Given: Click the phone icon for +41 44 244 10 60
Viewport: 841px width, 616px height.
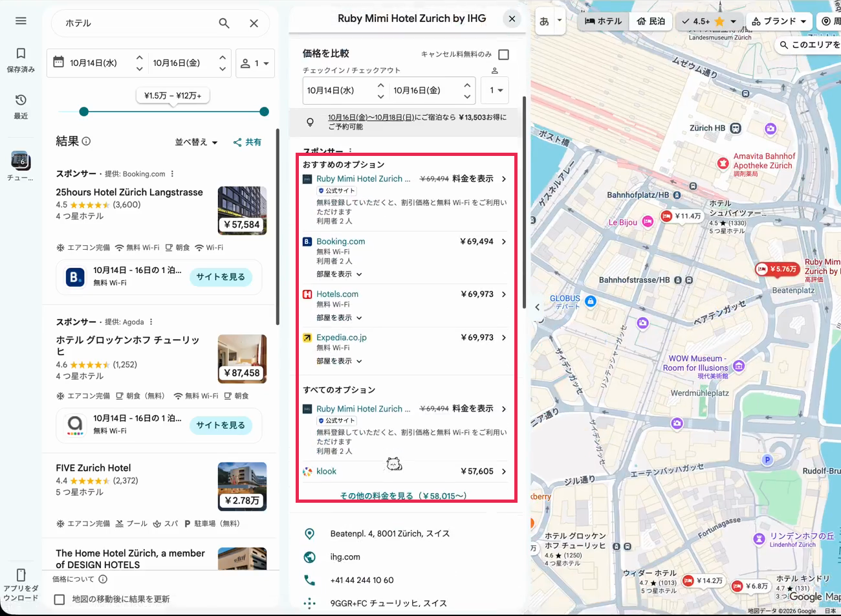Looking at the screenshot, I should tap(309, 580).
